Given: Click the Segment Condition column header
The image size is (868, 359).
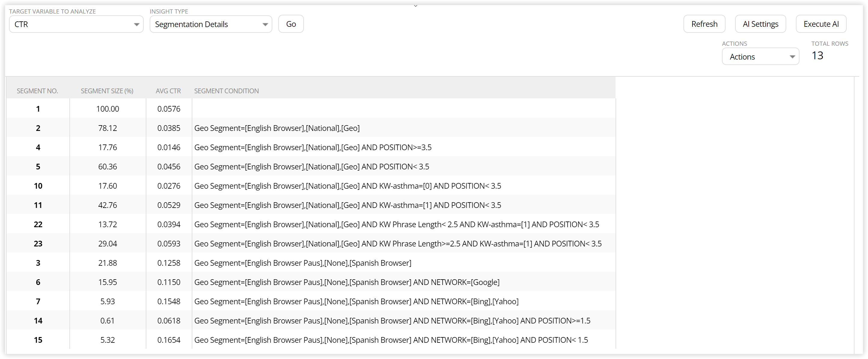Looking at the screenshot, I should pyautogui.click(x=226, y=91).
